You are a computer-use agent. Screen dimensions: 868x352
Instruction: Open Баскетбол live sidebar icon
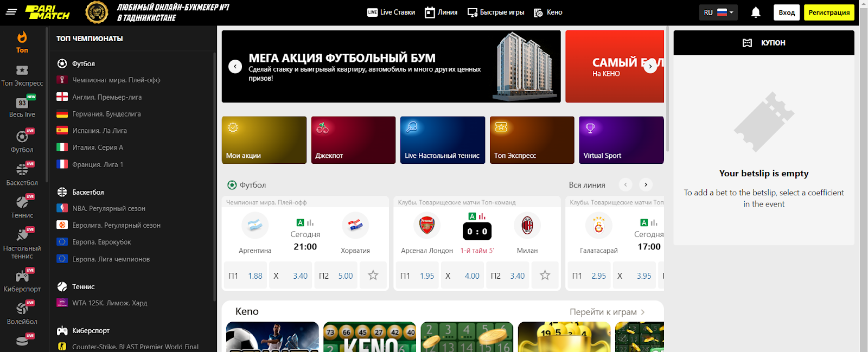(22, 169)
